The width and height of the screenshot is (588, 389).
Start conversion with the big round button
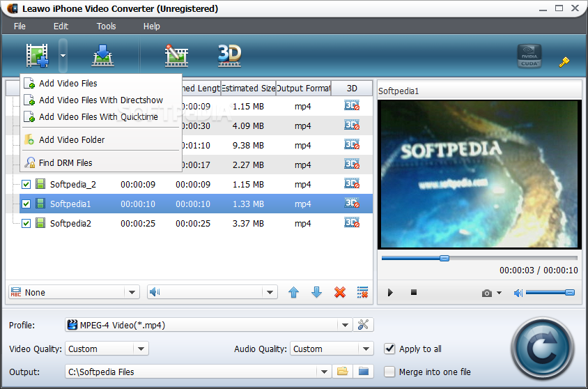[x=542, y=349]
